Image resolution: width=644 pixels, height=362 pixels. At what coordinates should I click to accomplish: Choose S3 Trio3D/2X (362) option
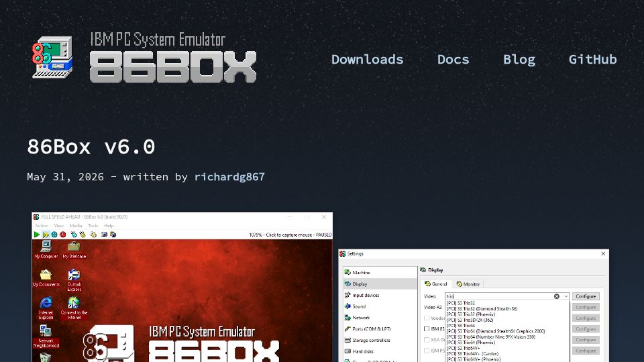(507, 320)
